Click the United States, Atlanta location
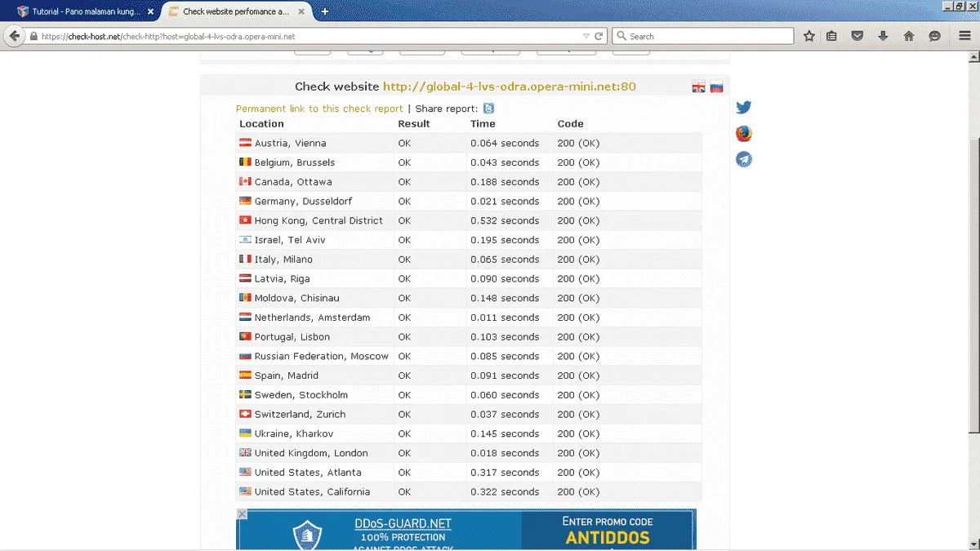Viewport: 980px width, 551px height. coord(308,473)
